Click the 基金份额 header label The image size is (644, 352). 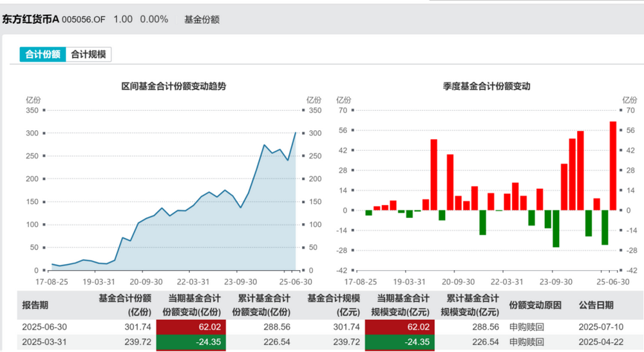tap(202, 19)
